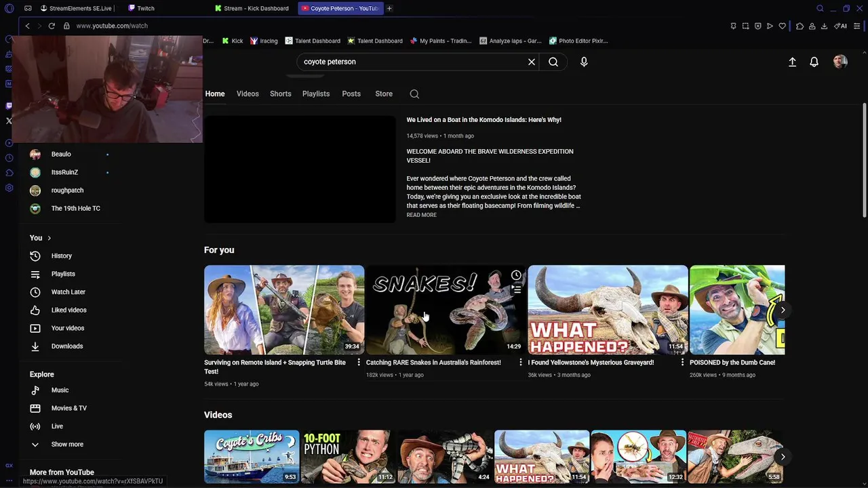Reload the page with the refresh icon

tap(52, 26)
